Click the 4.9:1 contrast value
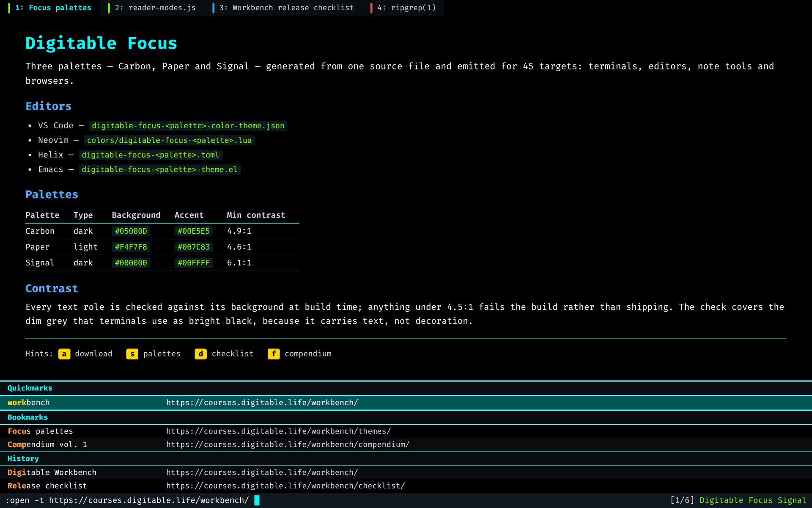 coord(239,231)
